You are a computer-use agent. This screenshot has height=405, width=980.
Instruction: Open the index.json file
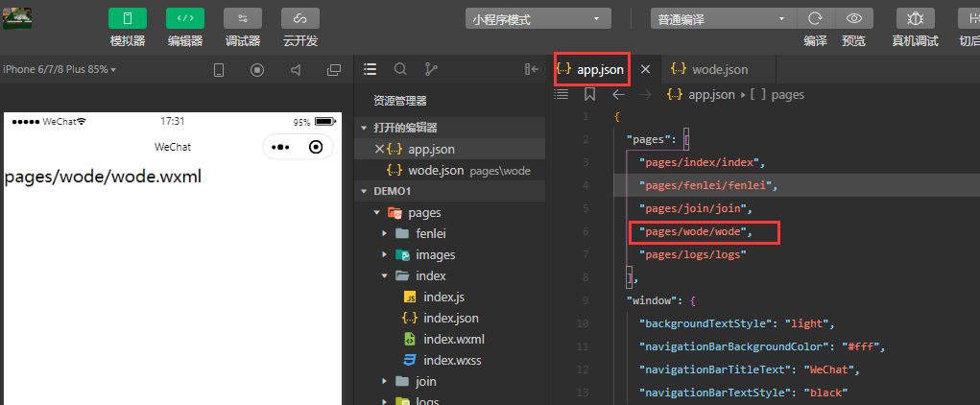[x=450, y=318]
